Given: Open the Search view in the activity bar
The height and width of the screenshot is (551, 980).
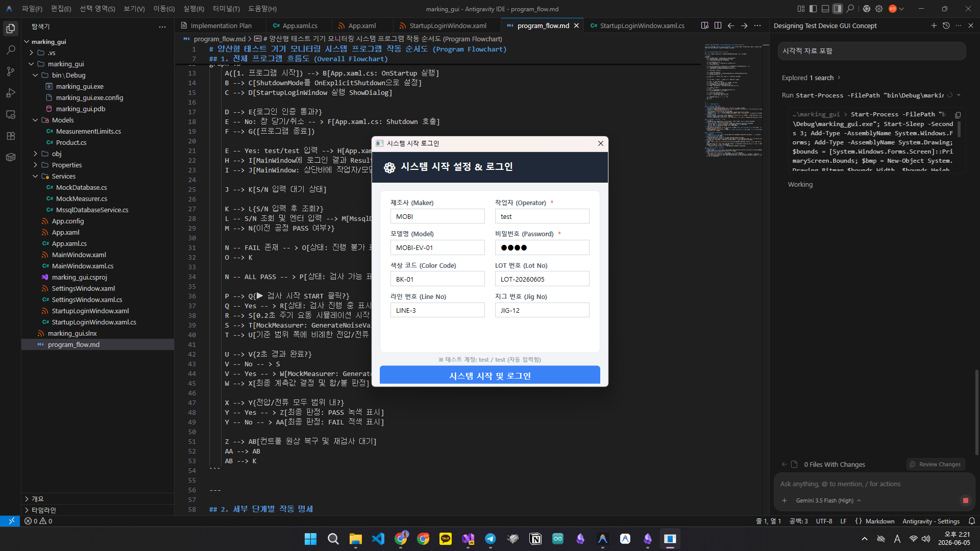Looking at the screenshot, I should (11, 50).
